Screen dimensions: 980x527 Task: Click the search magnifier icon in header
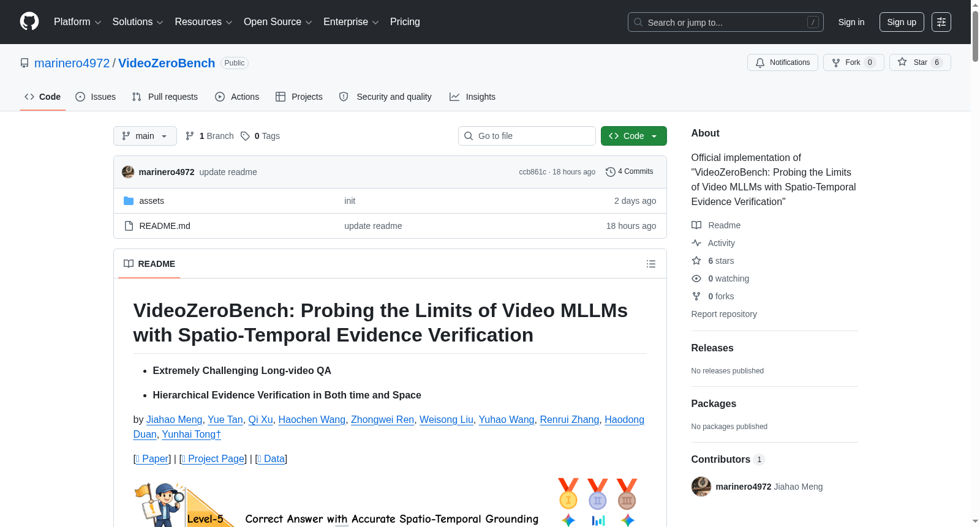[638, 22]
